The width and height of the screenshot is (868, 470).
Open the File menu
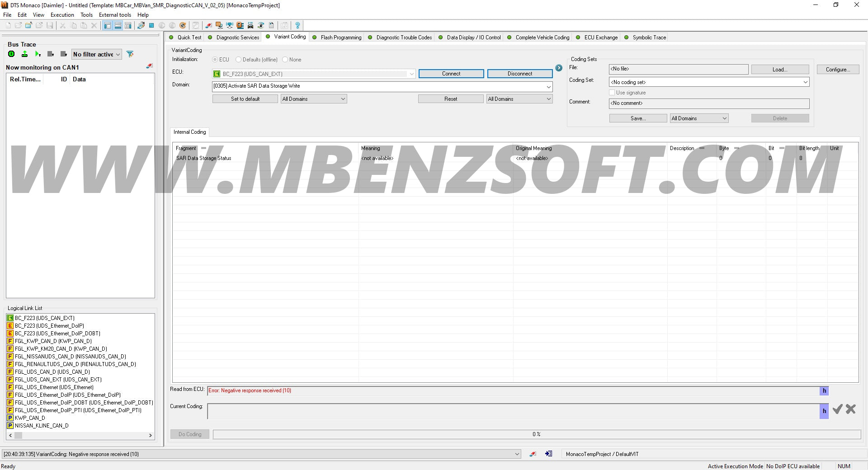coord(7,14)
